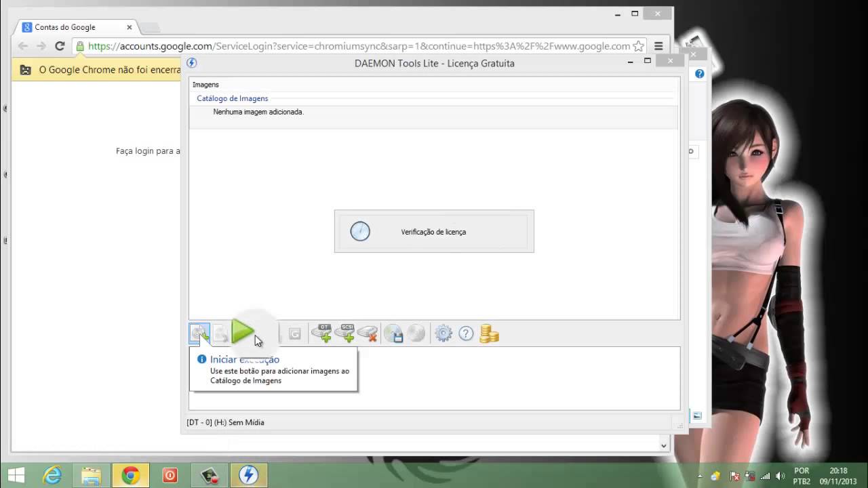Image resolution: width=868 pixels, height=488 pixels.
Task: Click the blue help icon behind DAEMON Tools
Action: (x=700, y=73)
